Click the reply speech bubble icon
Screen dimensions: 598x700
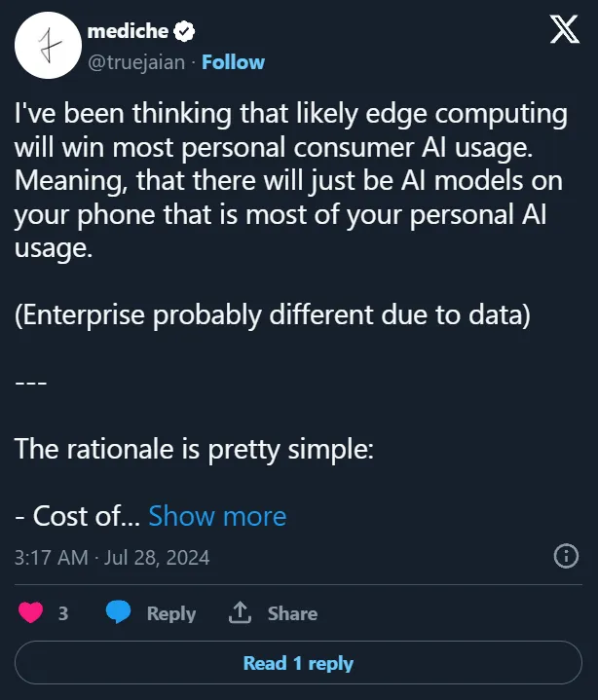(119, 613)
